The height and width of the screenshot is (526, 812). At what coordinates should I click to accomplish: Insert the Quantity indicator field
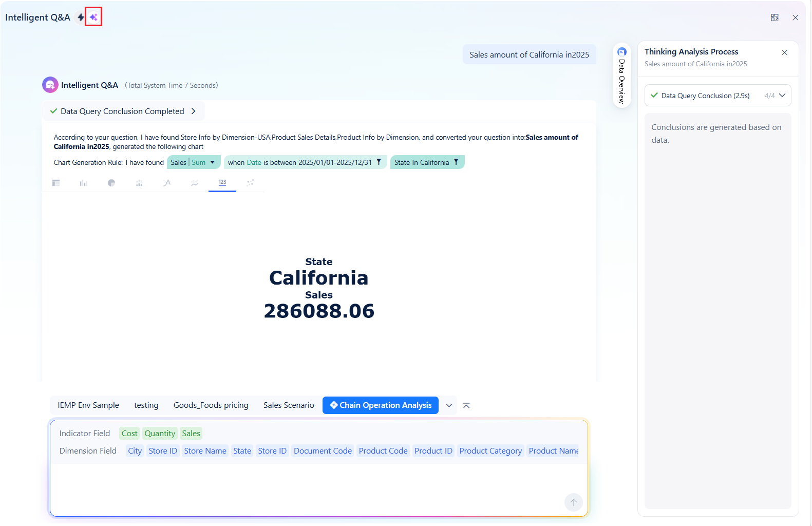tap(160, 434)
